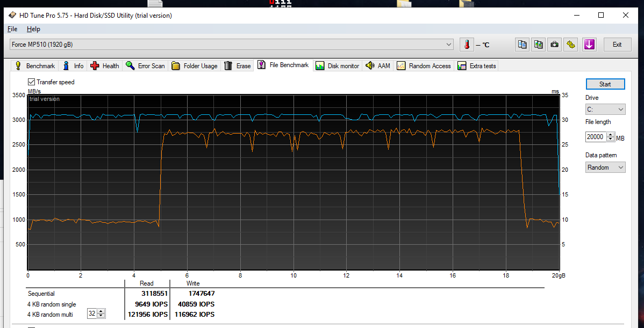Open the Force MP510 drive selector dropdown
This screenshot has width=644, height=328.
(x=232, y=44)
